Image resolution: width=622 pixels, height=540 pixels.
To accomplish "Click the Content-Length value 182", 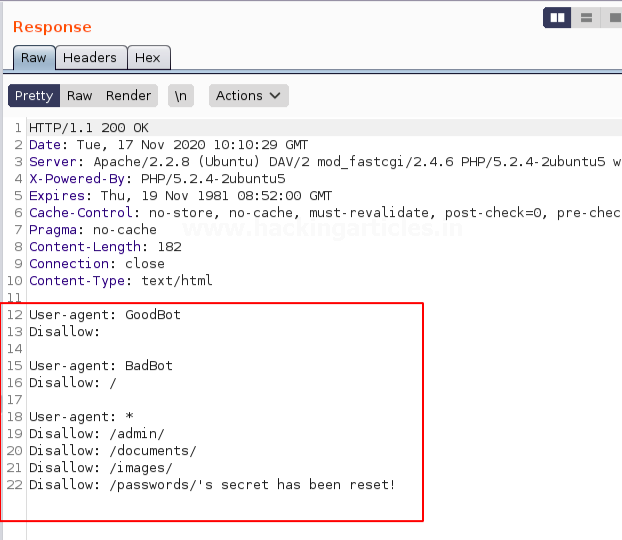I will 169,247.
